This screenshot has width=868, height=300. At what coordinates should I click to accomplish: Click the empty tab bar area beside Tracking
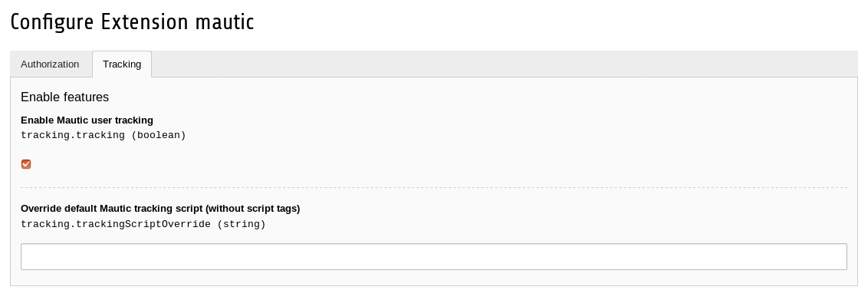[x=504, y=64]
